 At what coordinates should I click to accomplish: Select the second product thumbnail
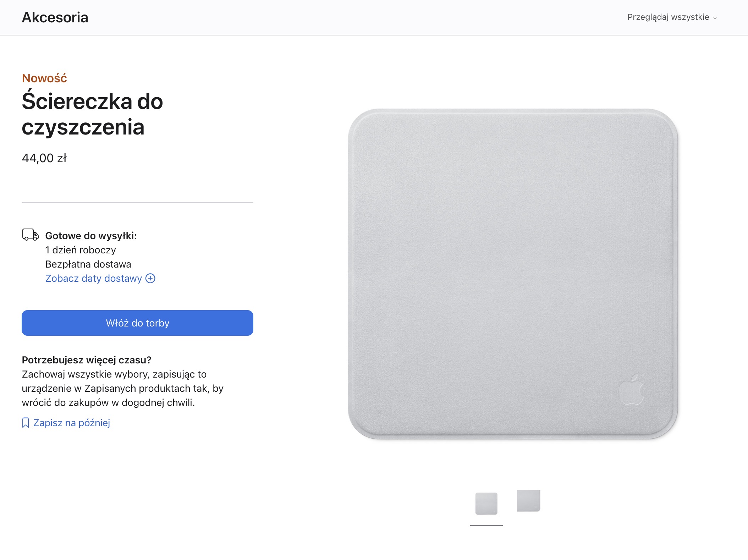tap(528, 501)
